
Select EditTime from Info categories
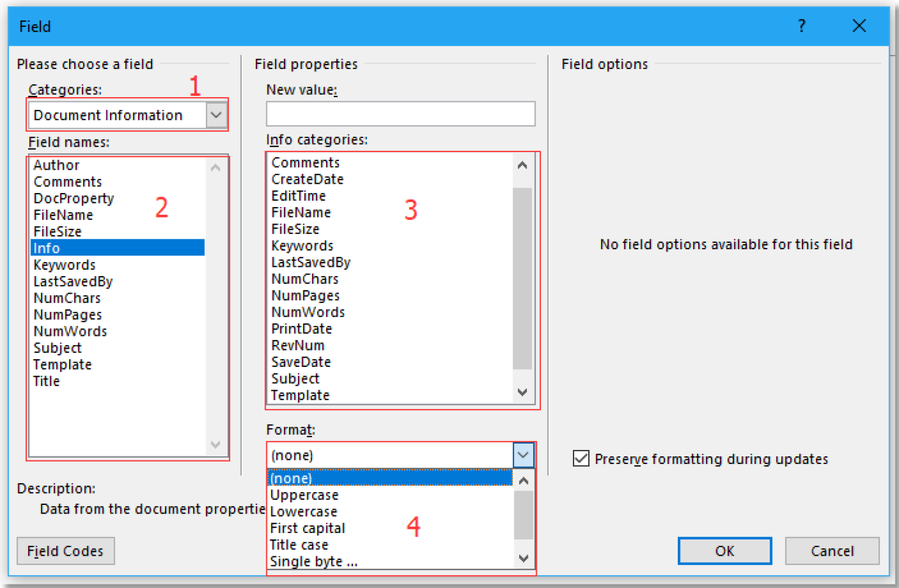point(298,195)
